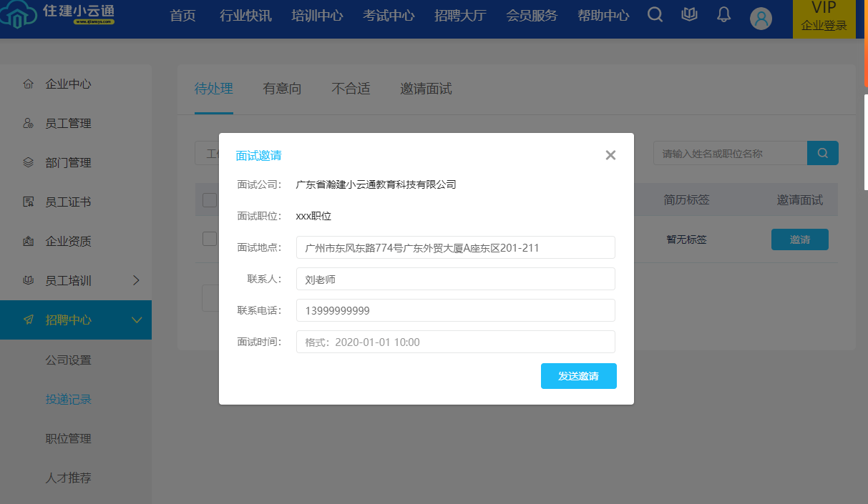The image size is (868, 504).
Task: Switch to the 有意向 tab
Action: click(282, 89)
